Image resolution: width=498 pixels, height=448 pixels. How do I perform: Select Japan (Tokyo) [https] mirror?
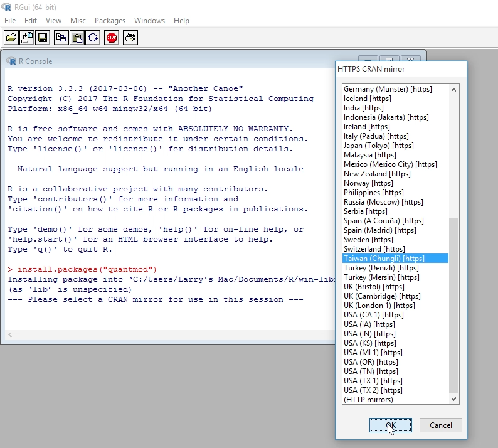point(395,146)
